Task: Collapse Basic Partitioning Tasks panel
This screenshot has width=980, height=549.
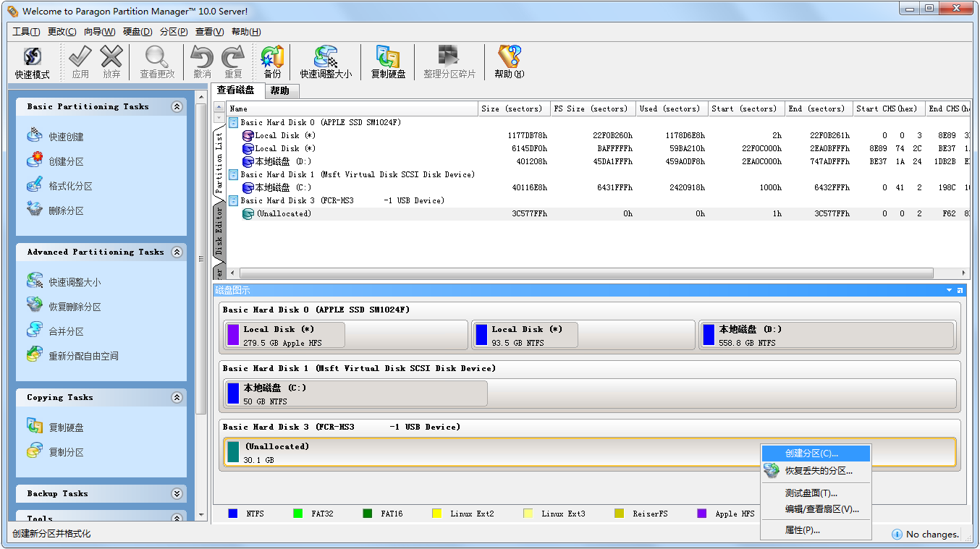Action: click(177, 106)
